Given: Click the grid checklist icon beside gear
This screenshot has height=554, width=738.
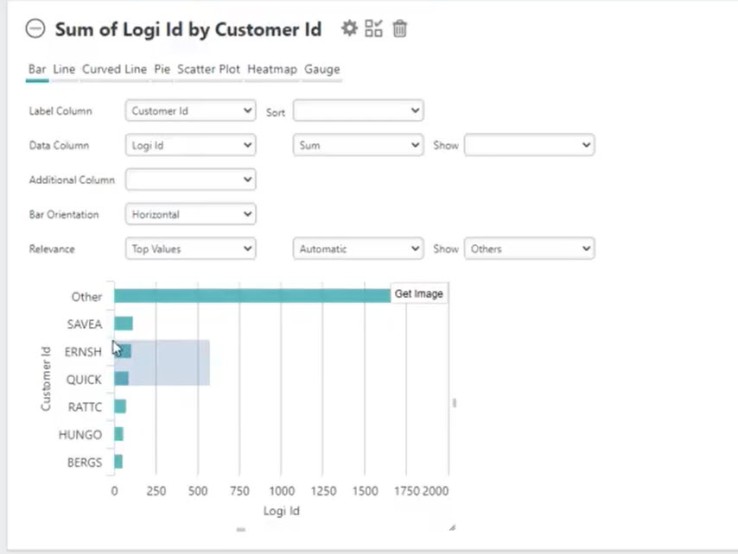Looking at the screenshot, I should [374, 28].
